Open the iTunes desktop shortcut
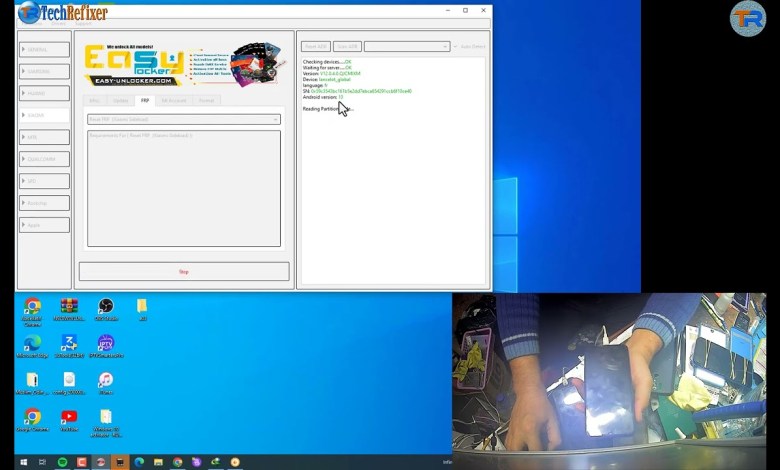Screen dimensions: 780x470 point(106,381)
